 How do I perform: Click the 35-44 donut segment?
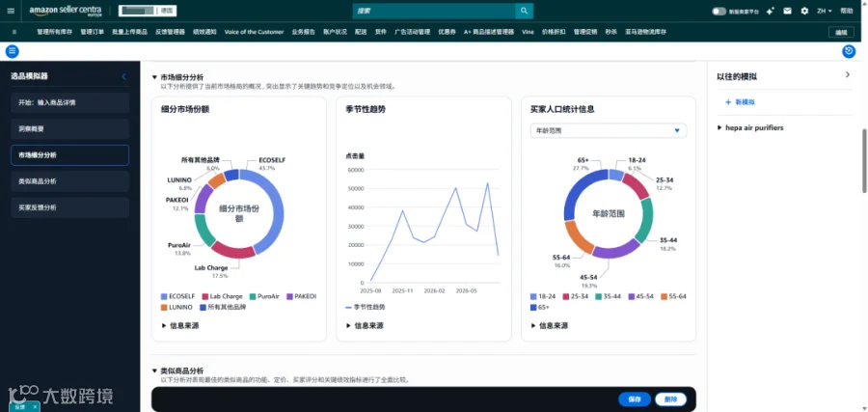click(x=646, y=220)
